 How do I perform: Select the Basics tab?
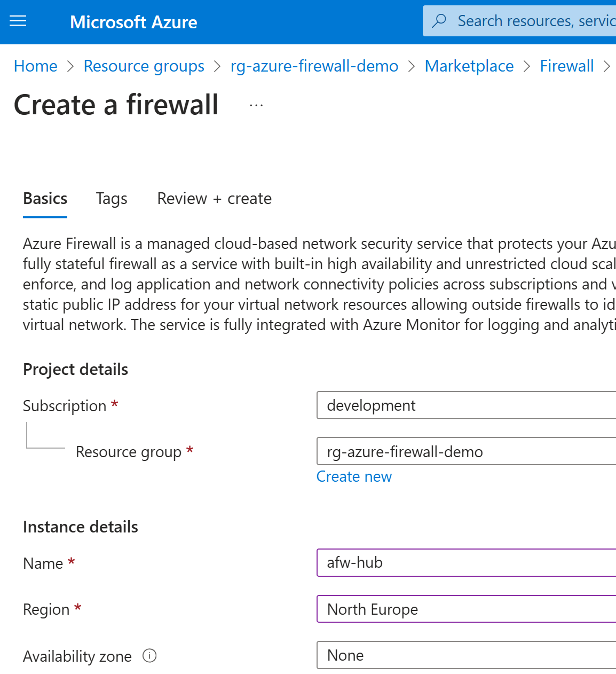[45, 199]
